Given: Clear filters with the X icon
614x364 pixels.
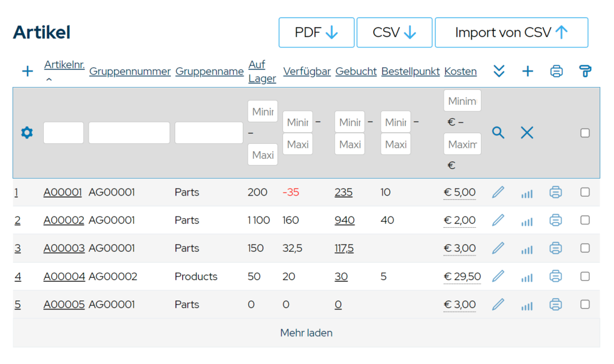Looking at the screenshot, I should [x=527, y=133].
